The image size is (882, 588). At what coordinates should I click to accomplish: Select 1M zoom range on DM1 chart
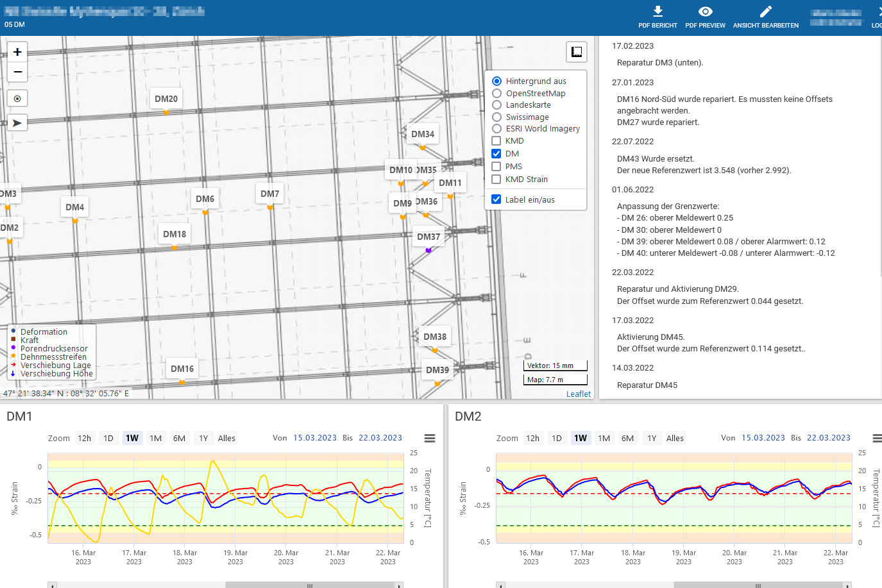(155, 439)
